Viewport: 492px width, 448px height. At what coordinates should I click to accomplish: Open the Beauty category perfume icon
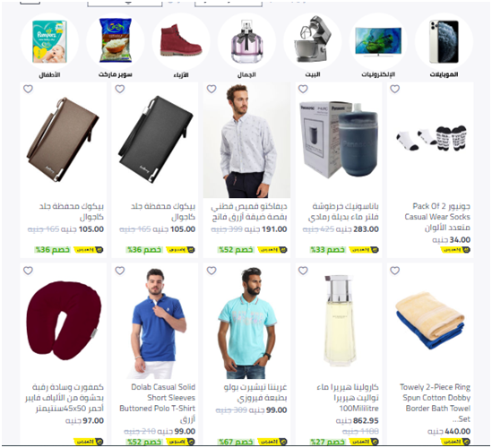point(246,42)
